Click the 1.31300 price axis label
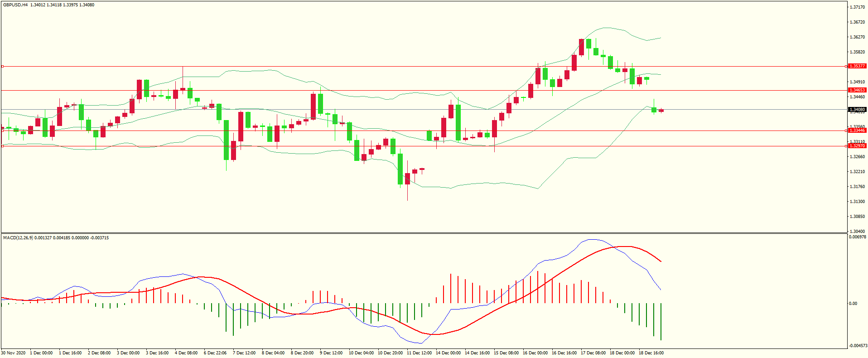The height and width of the screenshot is (358, 868). click(858, 202)
